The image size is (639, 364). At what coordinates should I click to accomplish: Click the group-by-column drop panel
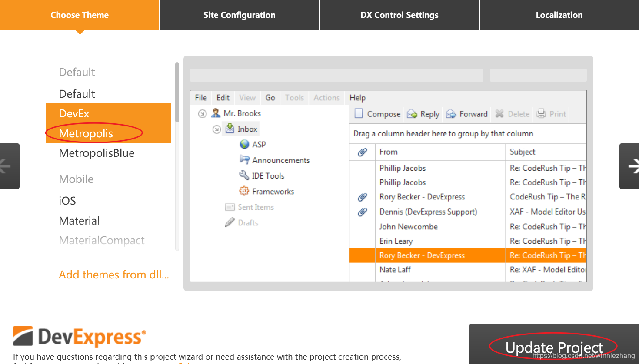(x=468, y=134)
